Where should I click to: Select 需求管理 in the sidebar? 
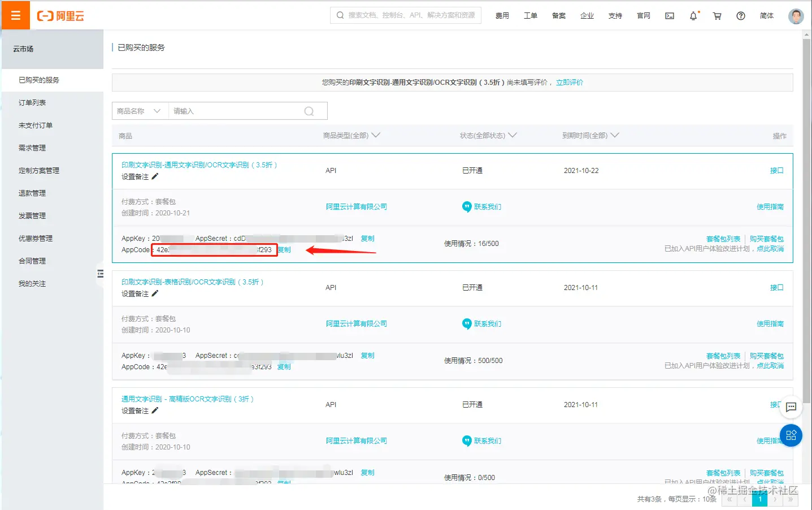(53, 148)
